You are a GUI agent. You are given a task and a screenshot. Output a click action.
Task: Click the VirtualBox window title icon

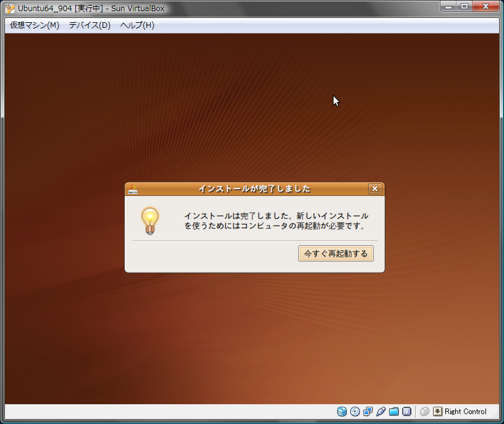(x=10, y=9)
